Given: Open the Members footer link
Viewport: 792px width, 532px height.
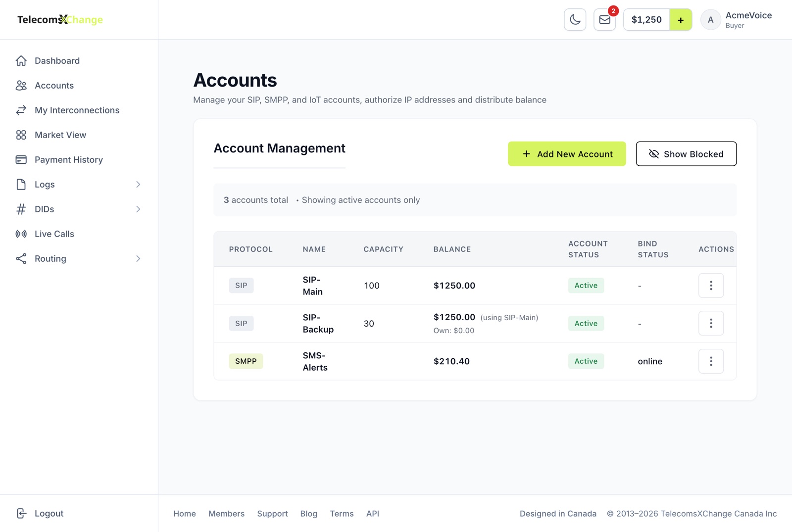Looking at the screenshot, I should pyautogui.click(x=226, y=514).
